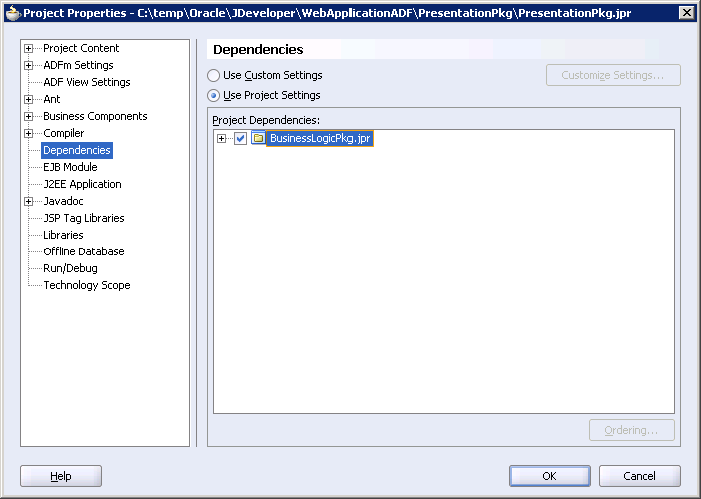Image resolution: width=701 pixels, height=499 pixels.
Task: Click the Customize Settings button
Action: 613,75
